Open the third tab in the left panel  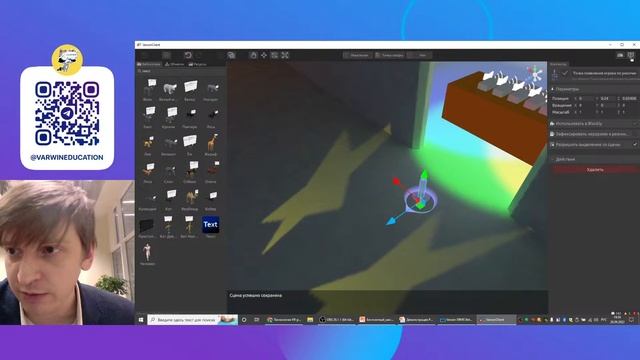click(198, 64)
